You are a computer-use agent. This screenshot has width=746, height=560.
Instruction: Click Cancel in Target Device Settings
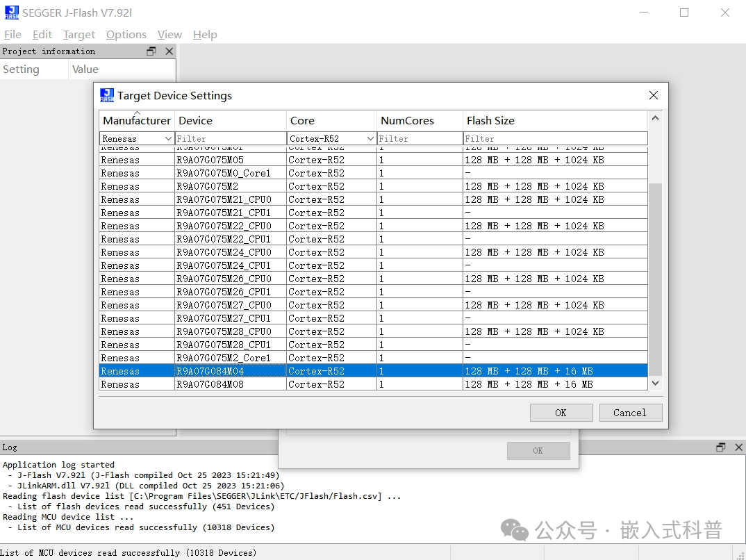pyautogui.click(x=631, y=413)
